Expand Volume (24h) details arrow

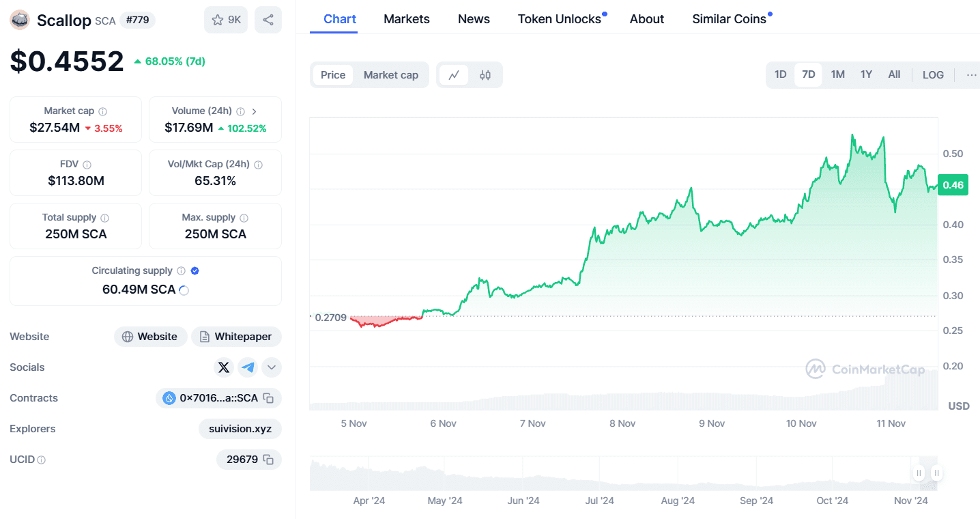click(253, 110)
